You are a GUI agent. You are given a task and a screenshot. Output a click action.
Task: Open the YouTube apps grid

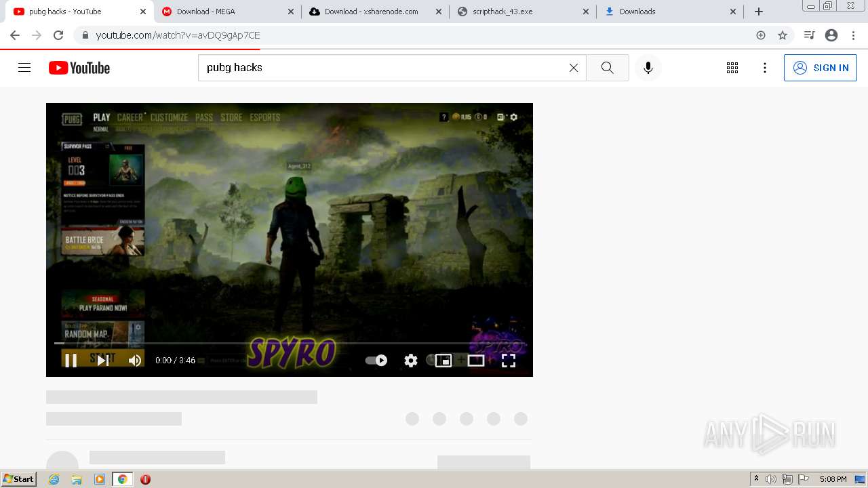pyautogui.click(x=732, y=68)
